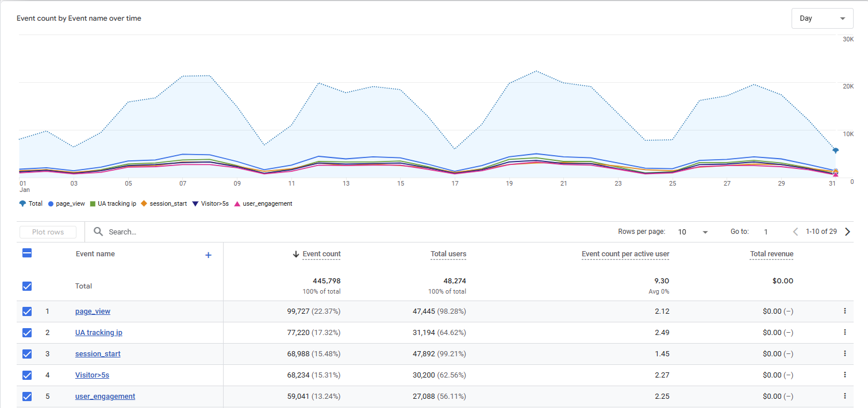Click the Plot rows button

[48, 232]
